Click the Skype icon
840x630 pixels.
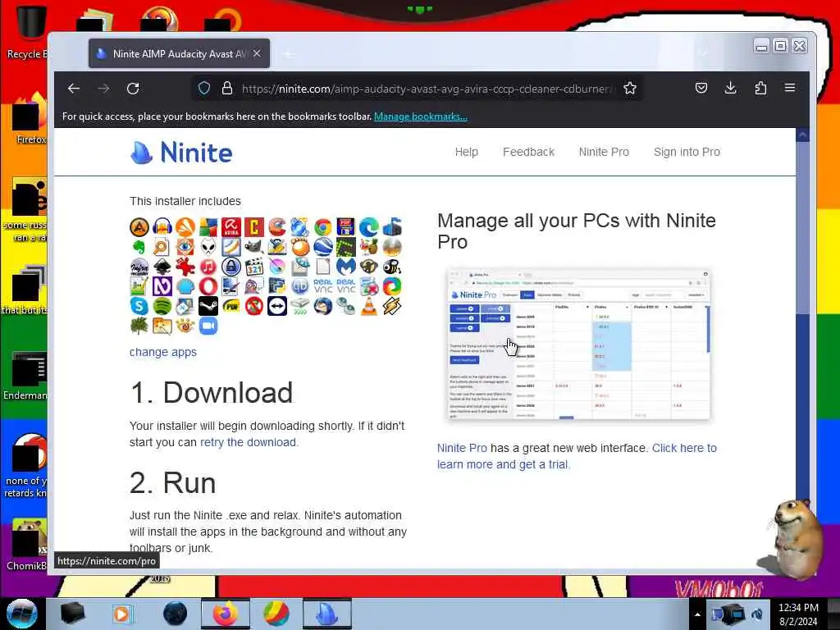pyautogui.click(x=139, y=306)
